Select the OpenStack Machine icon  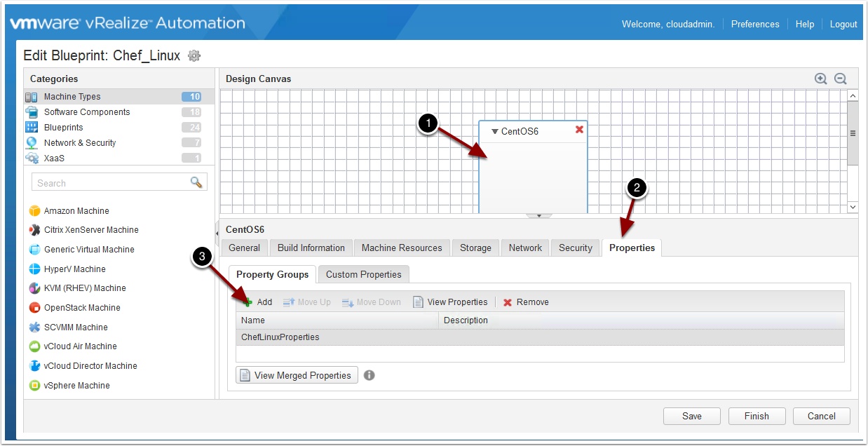(x=34, y=308)
